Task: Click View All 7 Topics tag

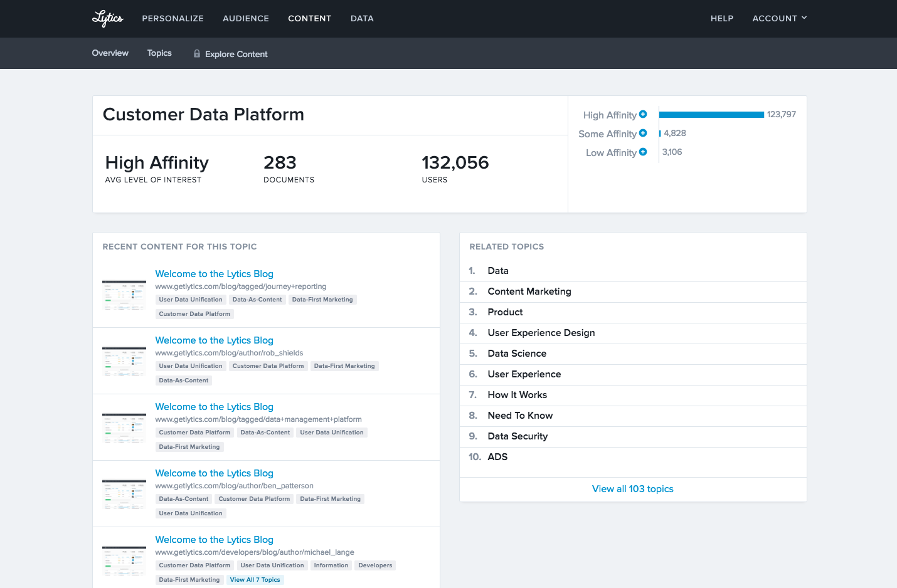Action: tap(255, 580)
